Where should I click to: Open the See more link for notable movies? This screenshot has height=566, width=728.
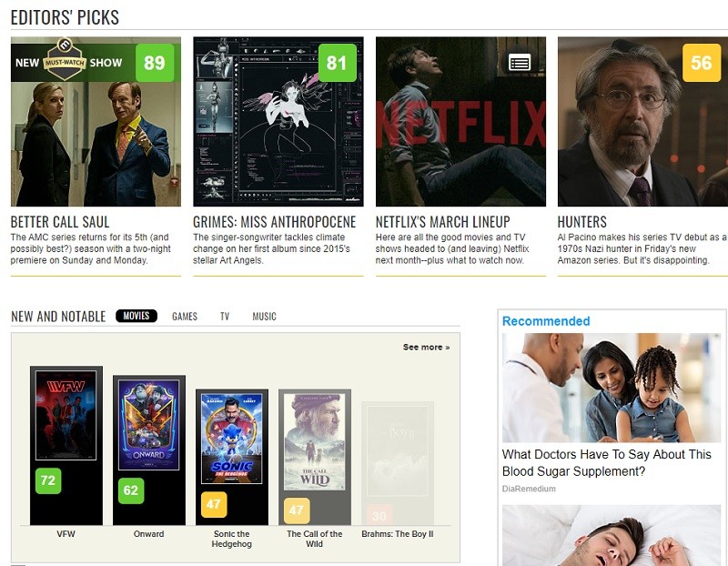(425, 347)
